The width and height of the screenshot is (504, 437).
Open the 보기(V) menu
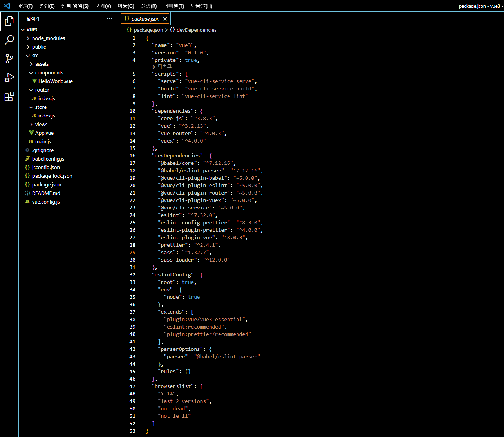pyautogui.click(x=103, y=6)
